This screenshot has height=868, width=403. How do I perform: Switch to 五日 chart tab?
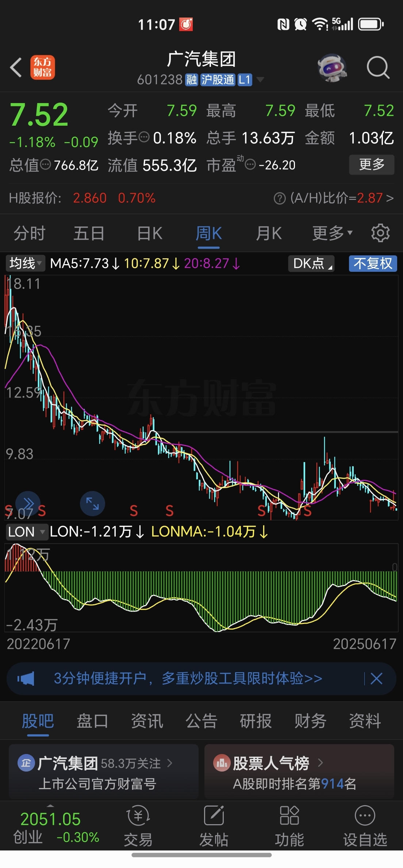pyautogui.click(x=89, y=233)
